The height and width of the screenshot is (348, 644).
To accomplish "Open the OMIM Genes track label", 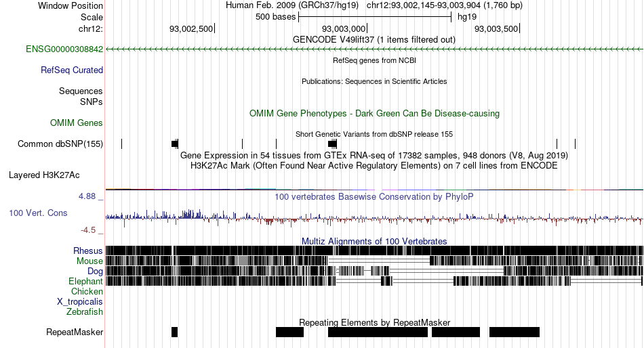I will [x=77, y=123].
